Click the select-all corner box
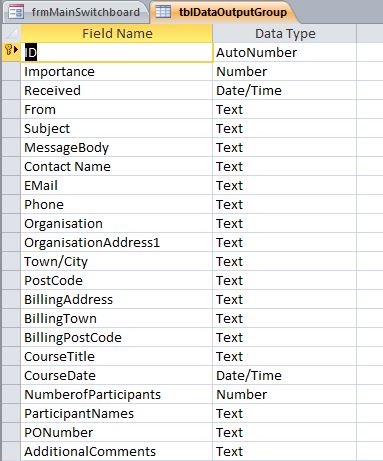Screen dimensions: 383x461 11,33
